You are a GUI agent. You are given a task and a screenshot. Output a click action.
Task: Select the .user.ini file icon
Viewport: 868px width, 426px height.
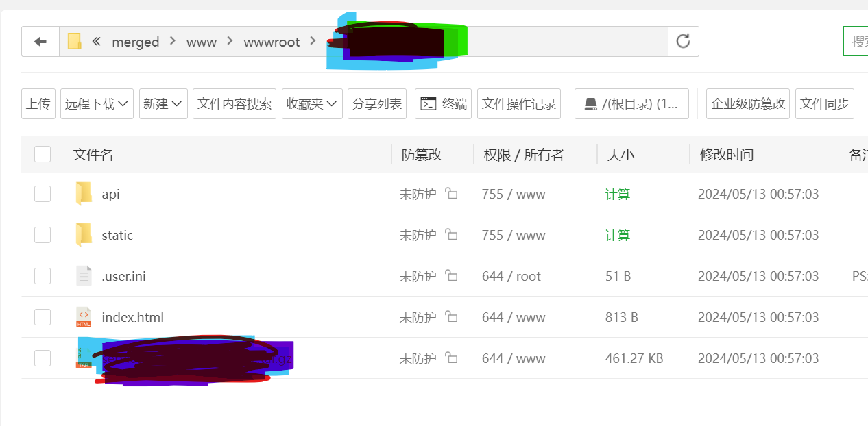(83, 276)
